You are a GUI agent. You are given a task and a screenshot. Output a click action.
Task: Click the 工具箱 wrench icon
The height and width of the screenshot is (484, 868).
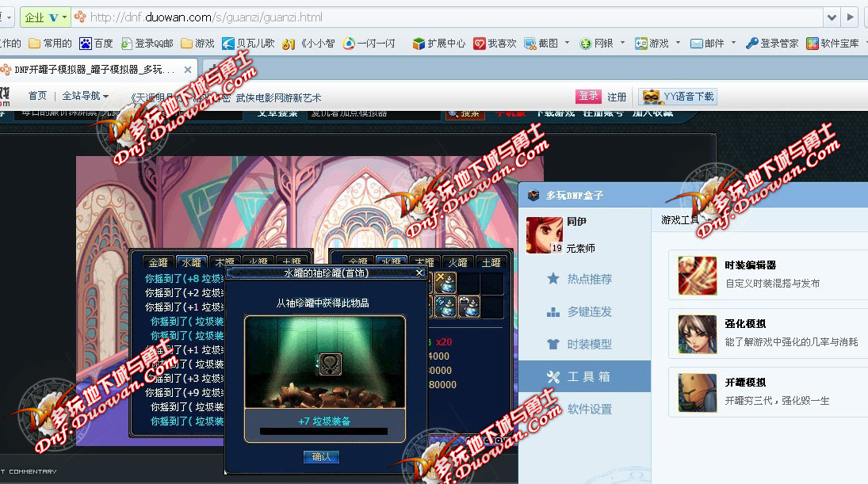[x=553, y=377]
